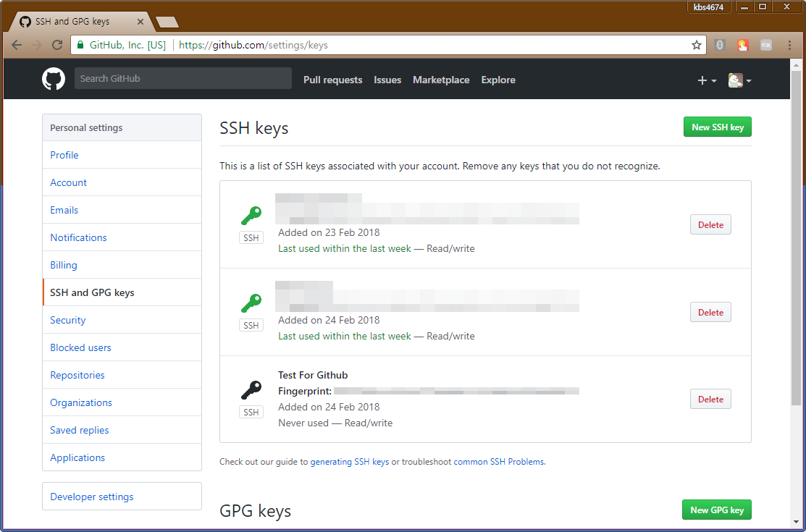Click the kbs4674 profile name in title bar
The width and height of the screenshot is (806, 532).
tap(708, 7)
